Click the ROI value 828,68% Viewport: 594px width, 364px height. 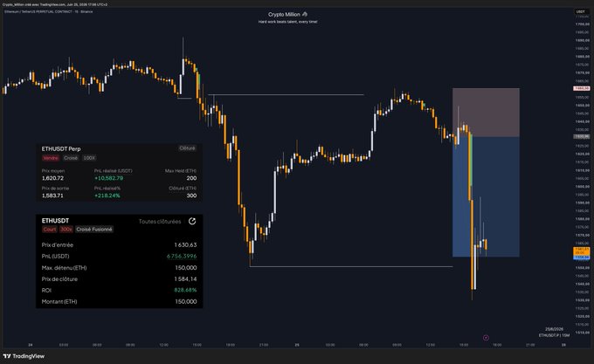(185, 290)
